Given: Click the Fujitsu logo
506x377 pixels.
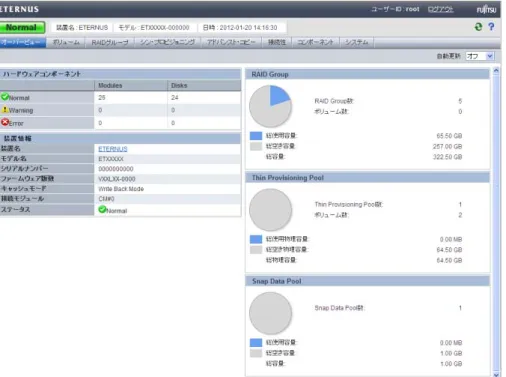Looking at the screenshot, I should pos(486,9).
